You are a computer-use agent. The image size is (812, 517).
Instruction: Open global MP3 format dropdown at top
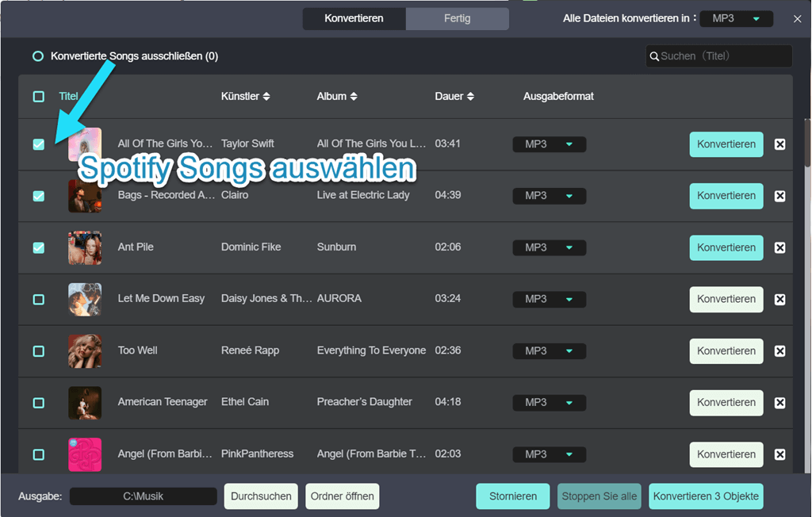736,19
